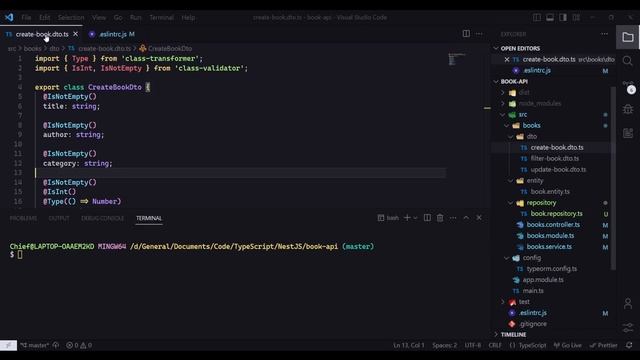Viewport: 640px width, 360px height.
Task: Click the VS Code logo icon
Action: pos(9,18)
